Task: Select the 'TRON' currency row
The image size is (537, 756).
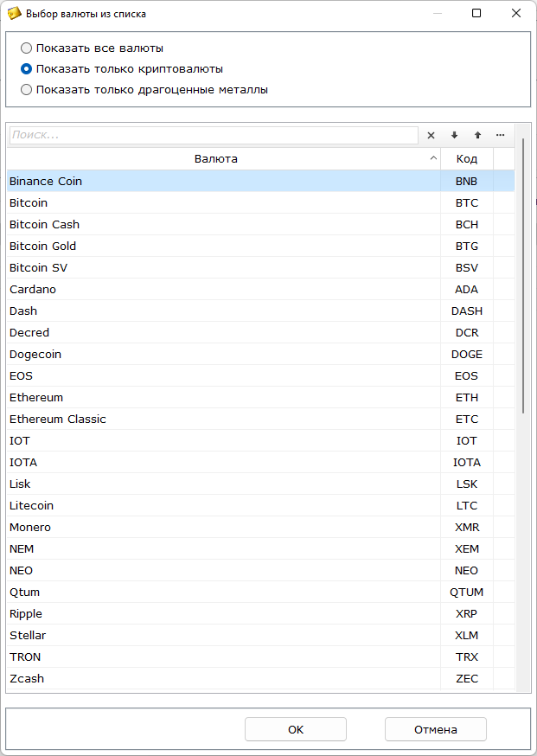Action: click(261, 657)
